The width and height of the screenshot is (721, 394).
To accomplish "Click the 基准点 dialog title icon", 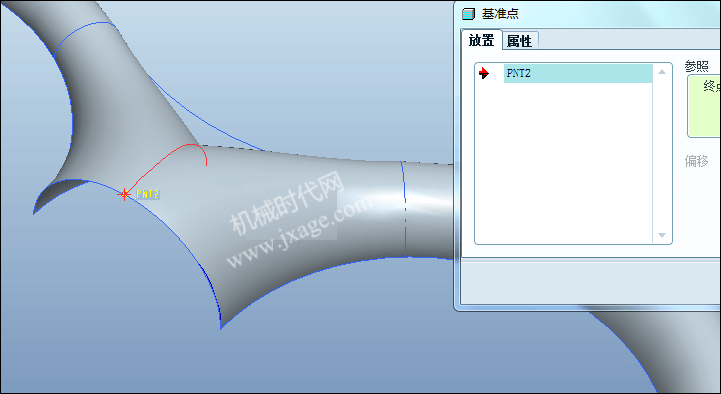I will 468,14.
